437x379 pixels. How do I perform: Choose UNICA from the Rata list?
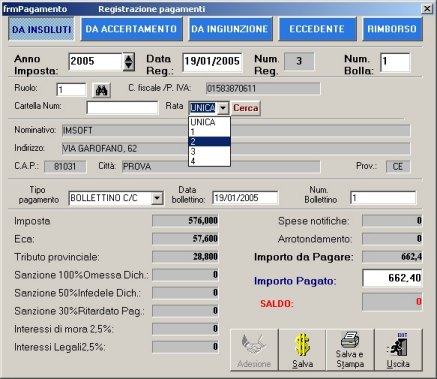pos(209,122)
